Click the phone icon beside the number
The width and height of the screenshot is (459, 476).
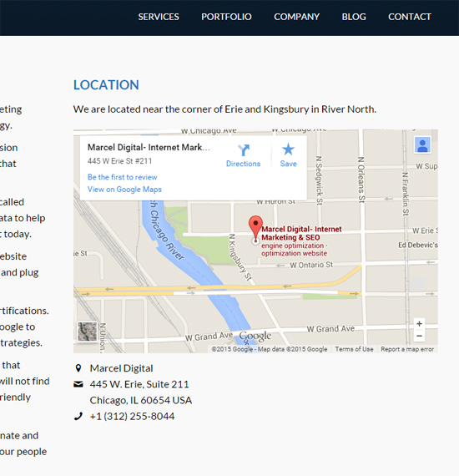click(78, 416)
